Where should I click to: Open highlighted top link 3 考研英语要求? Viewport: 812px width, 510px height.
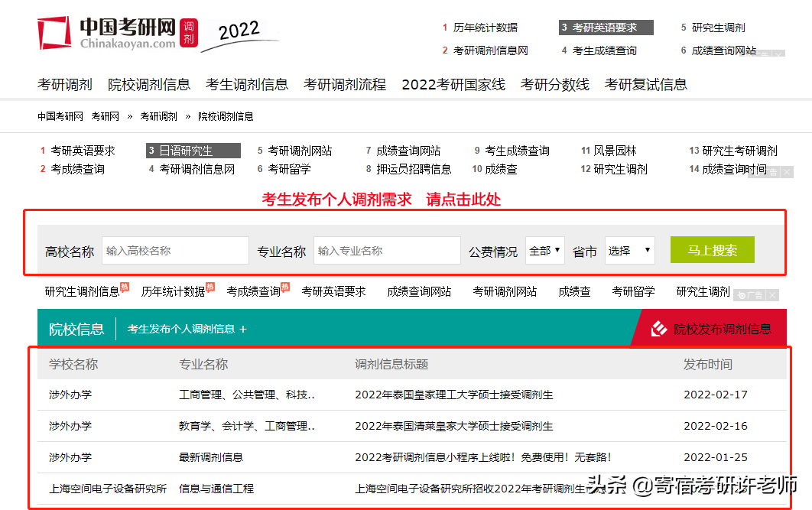(x=606, y=28)
